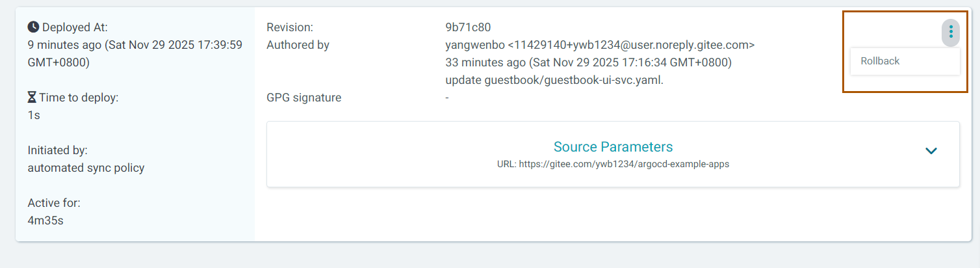Click the hourglass icon beside Time to deploy
Viewport: 980px width, 268px height.
pyautogui.click(x=32, y=98)
